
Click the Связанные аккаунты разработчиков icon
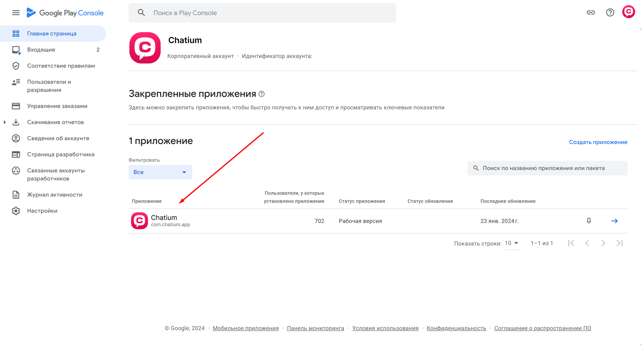click(16, 170)
